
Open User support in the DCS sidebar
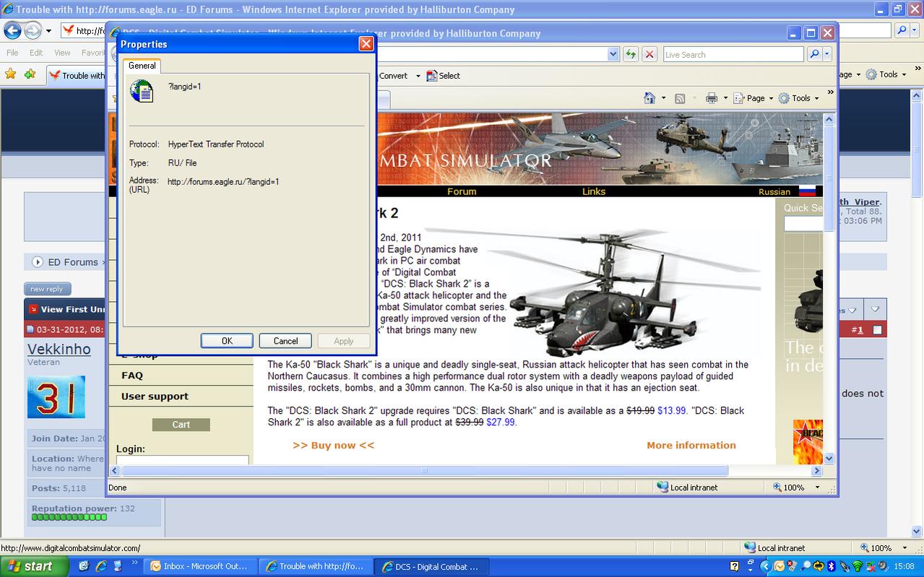pyautogui.click(x=155, y=396)
